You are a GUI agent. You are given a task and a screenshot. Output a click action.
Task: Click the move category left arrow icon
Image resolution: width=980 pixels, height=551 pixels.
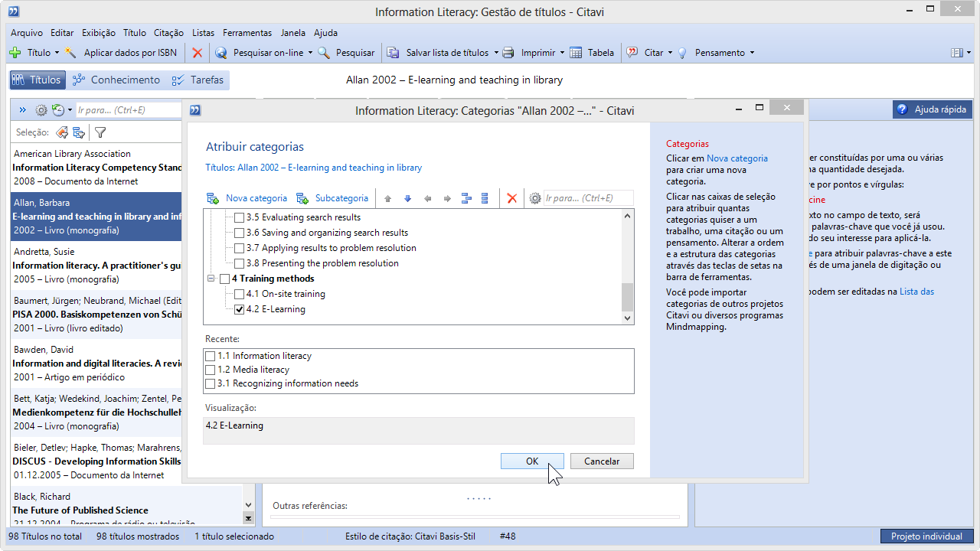(427, 199)
